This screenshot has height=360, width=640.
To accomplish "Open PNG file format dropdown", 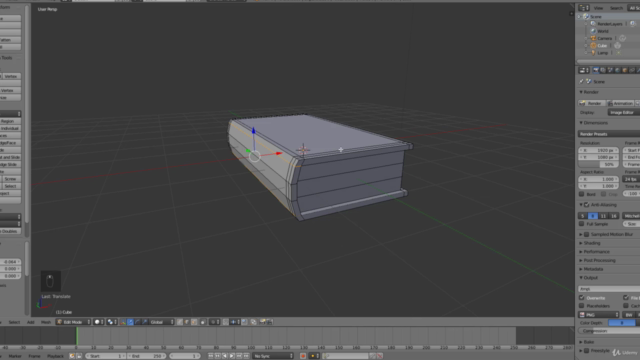I will point(599,315).
